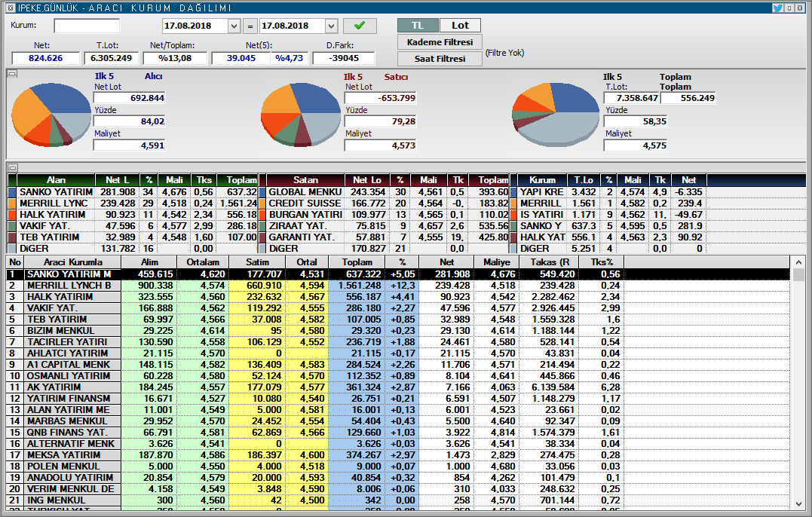812x517 pixels.
Task: Click the window icon left of IPEKE title
Action: tap(11, 8)
